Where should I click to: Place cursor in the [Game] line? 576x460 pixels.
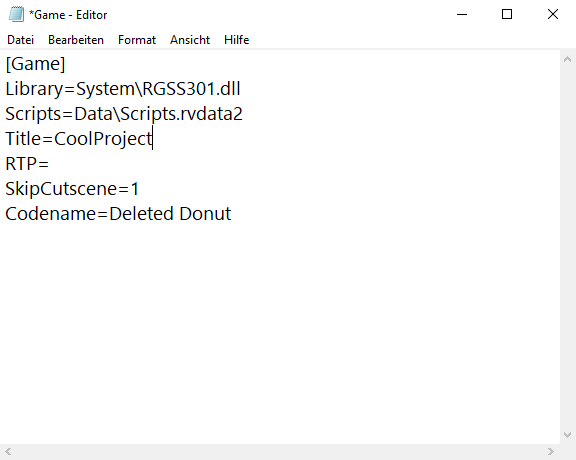click(35, 64)
